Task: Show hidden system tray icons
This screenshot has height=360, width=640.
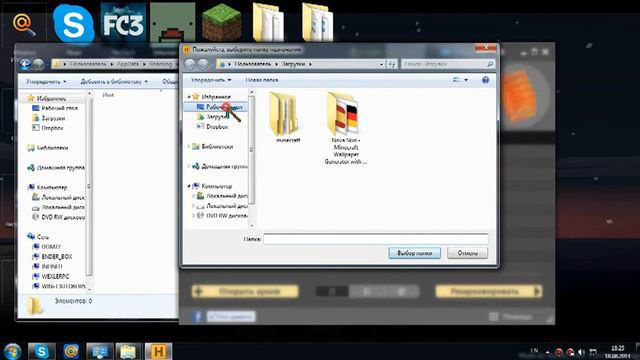Action: (547, 352)
